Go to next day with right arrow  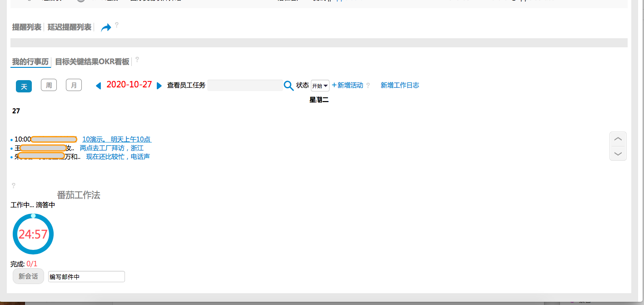(x=159, y=86)
